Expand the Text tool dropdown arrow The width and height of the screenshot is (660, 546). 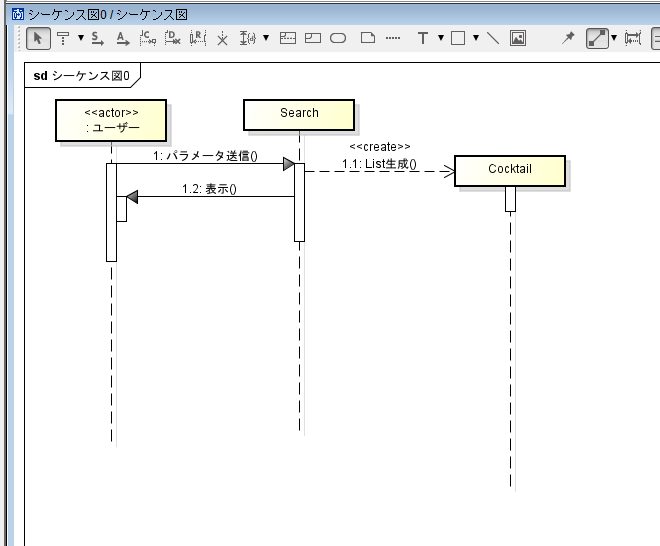pos(440,38)
